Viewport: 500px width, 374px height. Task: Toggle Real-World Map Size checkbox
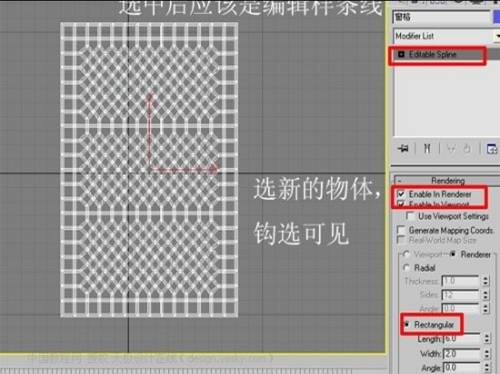pyautogui.click(x=401, y=240)
